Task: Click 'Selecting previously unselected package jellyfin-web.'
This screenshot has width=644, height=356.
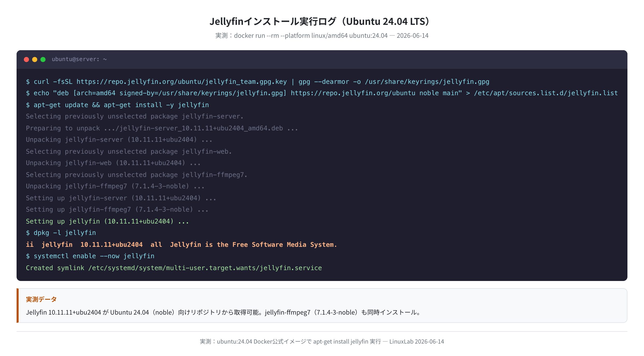Action: [x=129, y=152]
